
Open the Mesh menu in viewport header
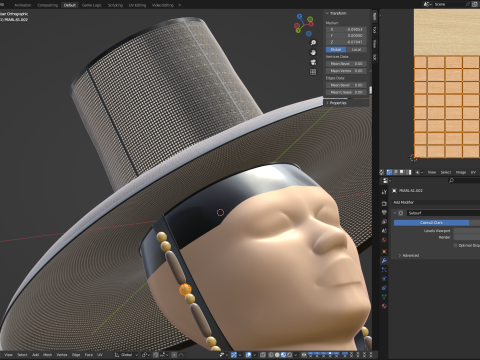tap(47, 355)
